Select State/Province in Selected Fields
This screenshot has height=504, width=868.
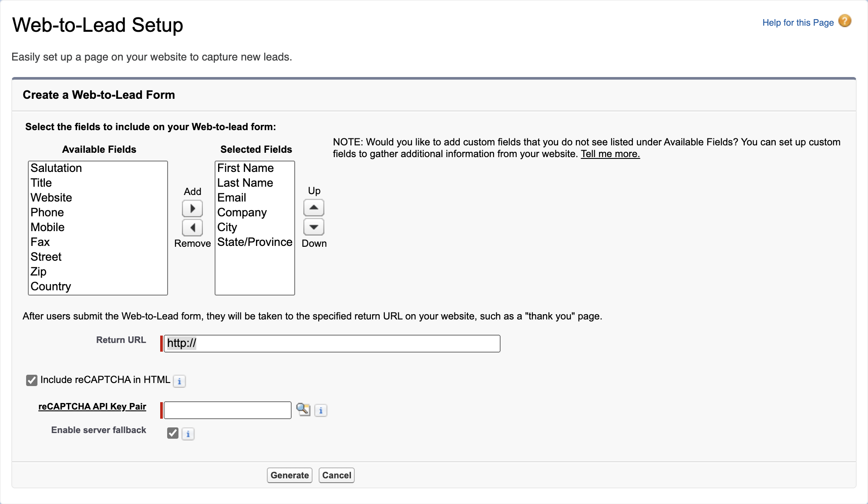tap(255, 242)
